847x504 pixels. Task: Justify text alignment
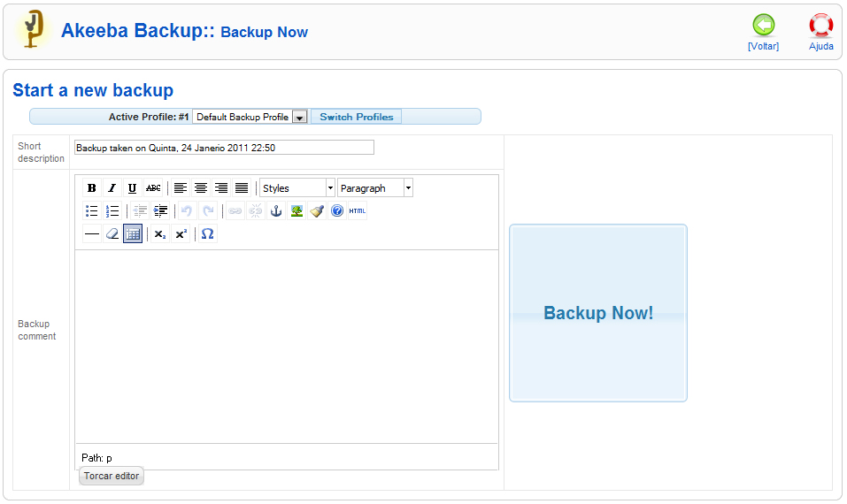pos(242,187)
